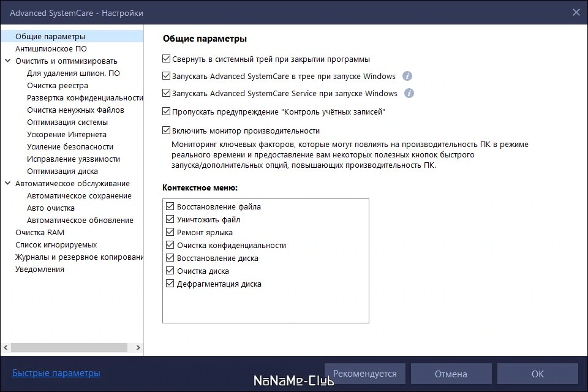588x392 pixels.
Task: Open "Список игнорируемых" settings
Action: coord(56,245)
